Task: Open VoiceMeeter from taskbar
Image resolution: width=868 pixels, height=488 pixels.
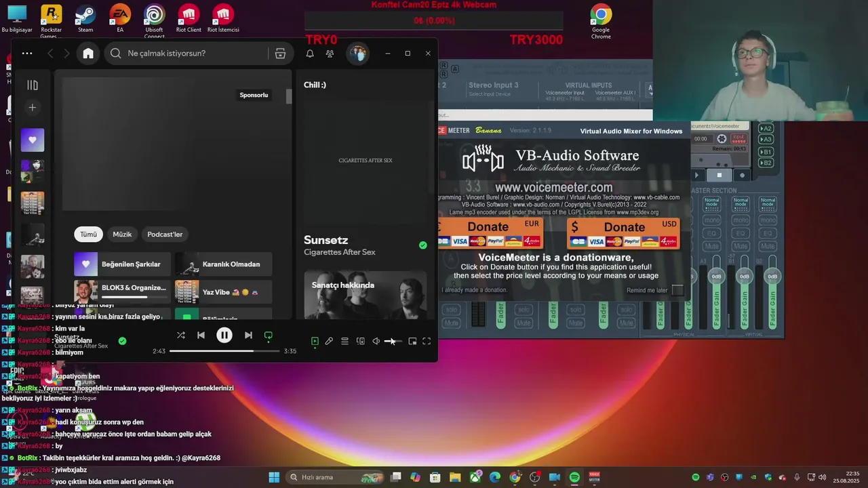Action: (x=594, y=477)
